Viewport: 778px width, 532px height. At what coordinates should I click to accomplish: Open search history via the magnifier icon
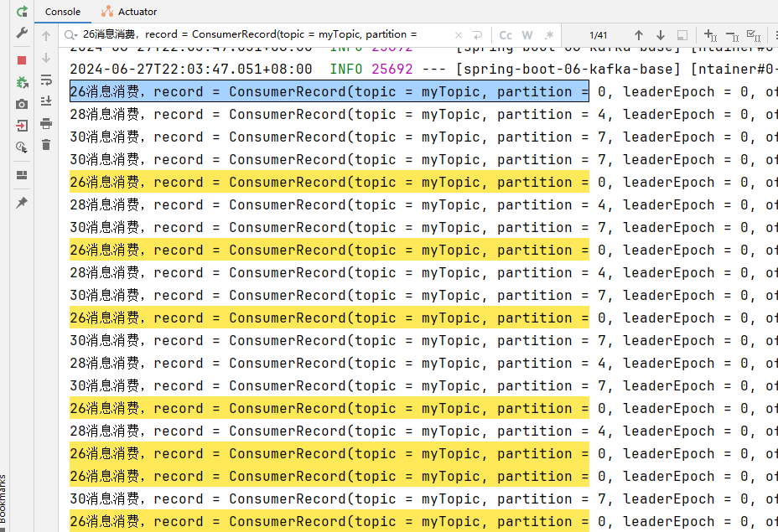(70, 34)
